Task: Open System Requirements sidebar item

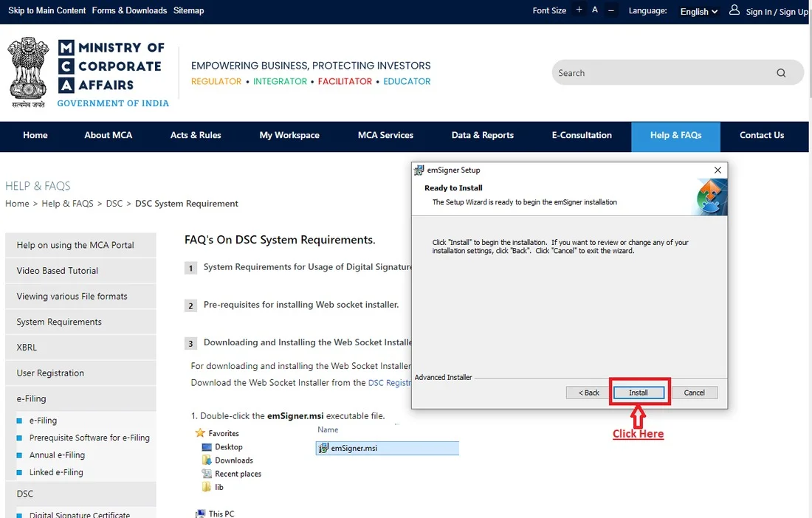Action: pos(80,322)
